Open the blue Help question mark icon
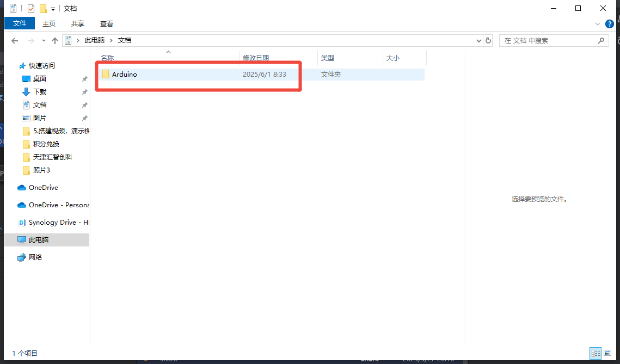The height and width of the screenshot is (364, 620). (x=610, y=24)
